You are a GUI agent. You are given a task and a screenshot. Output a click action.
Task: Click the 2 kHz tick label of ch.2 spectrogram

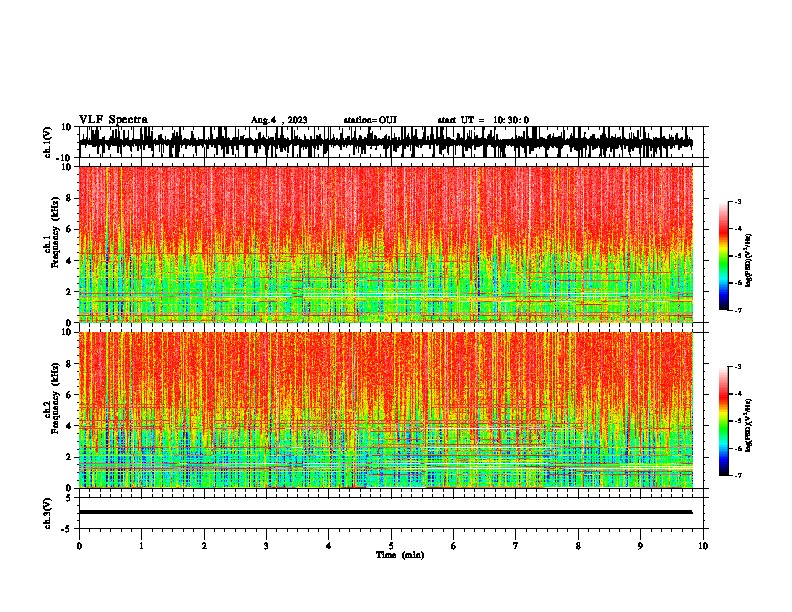pos(70,457)
